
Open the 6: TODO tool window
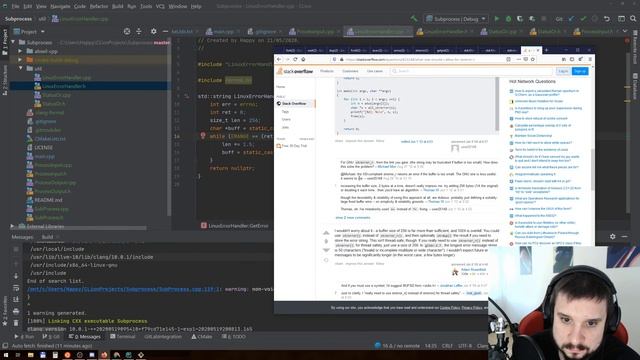click(233, 337)
